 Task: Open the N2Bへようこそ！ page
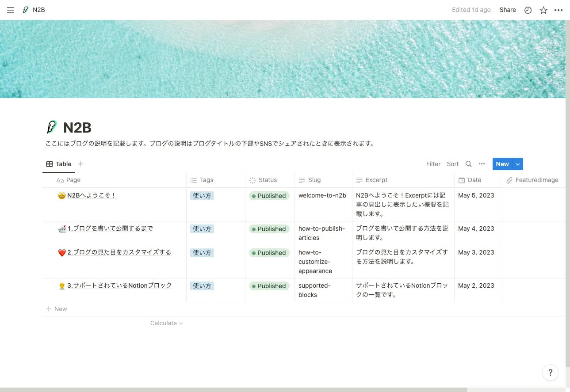[x=92, y=195]
